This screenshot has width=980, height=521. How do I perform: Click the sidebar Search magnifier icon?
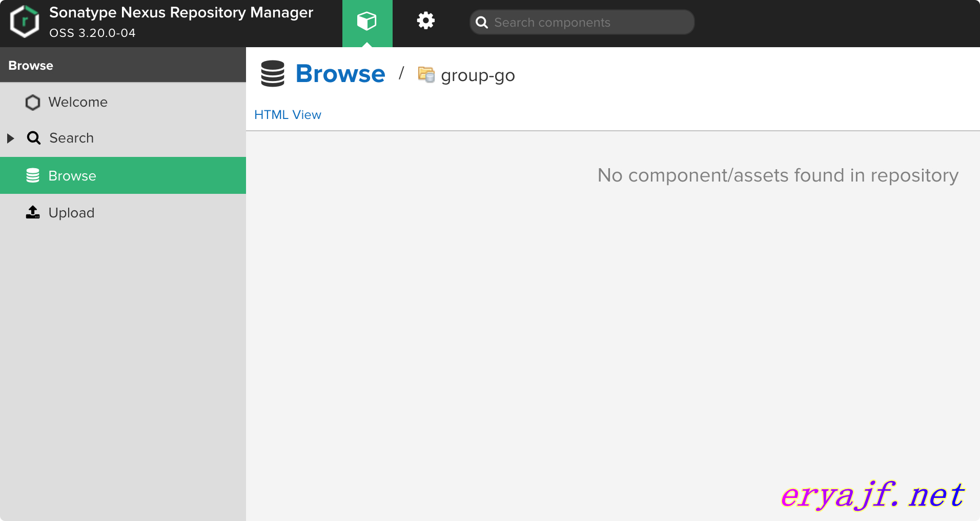tap(34, 138)
